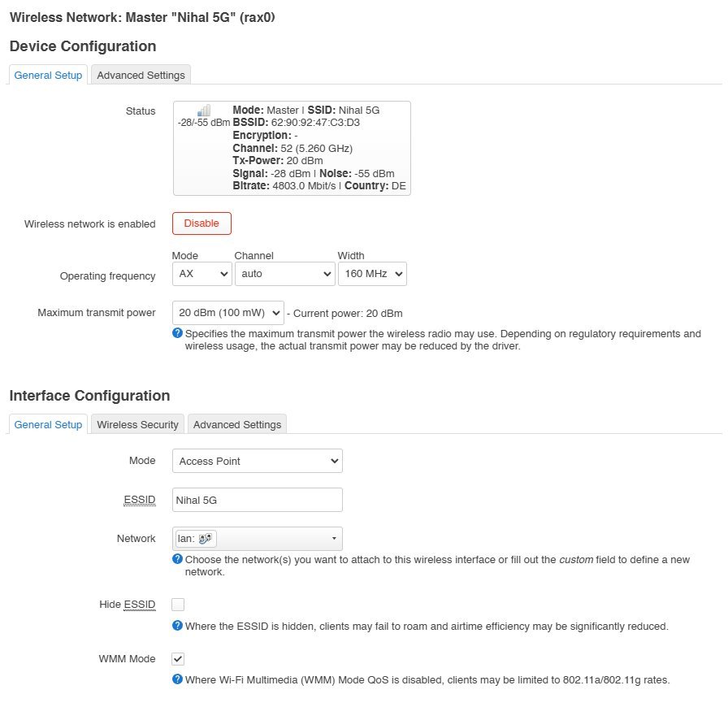Expand the Network lan selection dropdown
The image size is (728, 707).
point(258,539)
